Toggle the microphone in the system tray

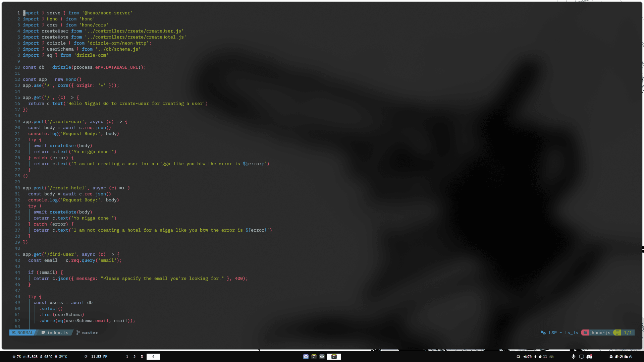[x=574, y=357]
